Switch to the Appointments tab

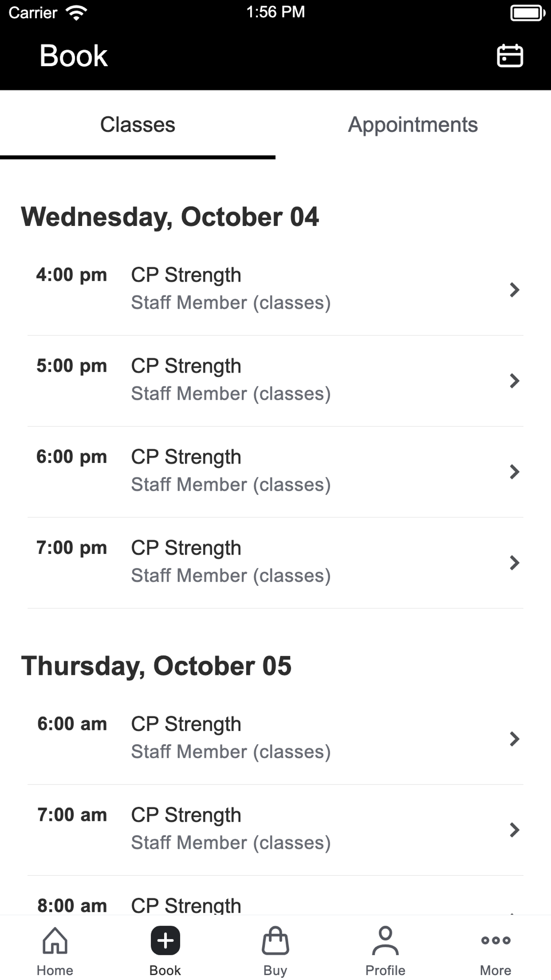click(x=413, y=125)
